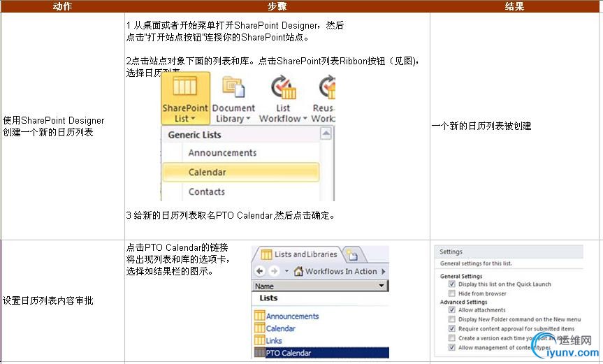Click the navigation Back arrow button
The image size is (603, 364).
260,271
